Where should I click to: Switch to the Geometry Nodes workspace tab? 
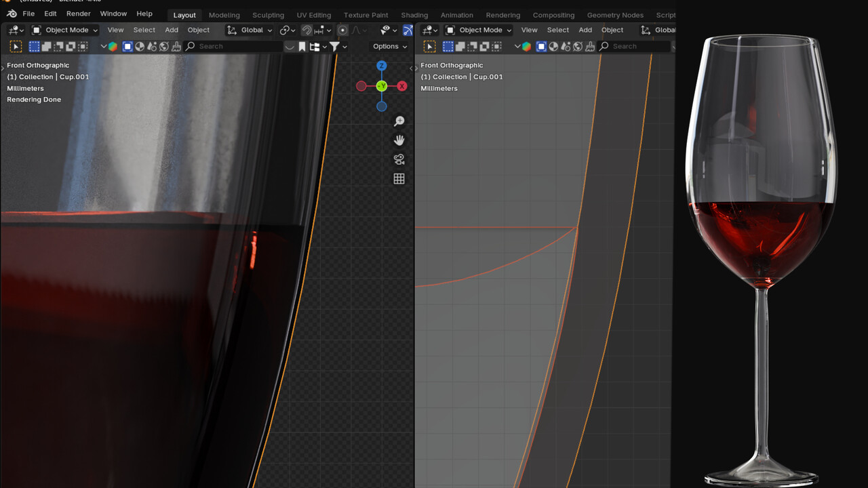coord(615,15)
